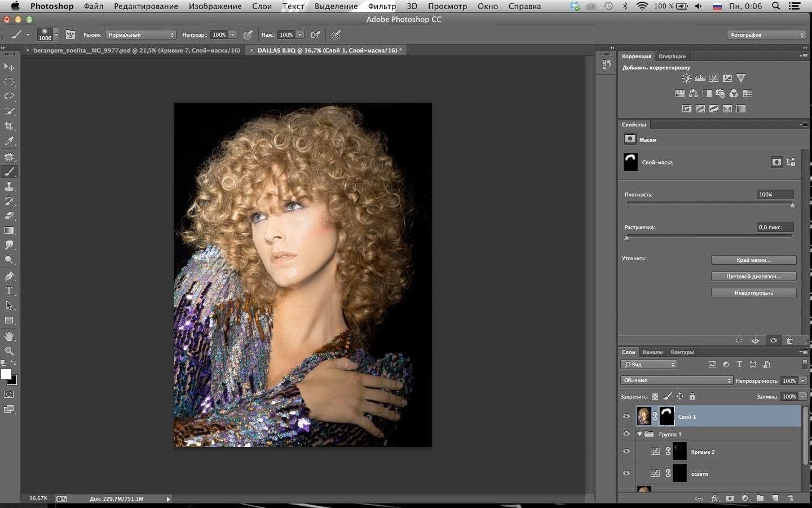Open the brush opacity dropdown arrow
The image size is (812, 508).
click(x=233, y=35)
